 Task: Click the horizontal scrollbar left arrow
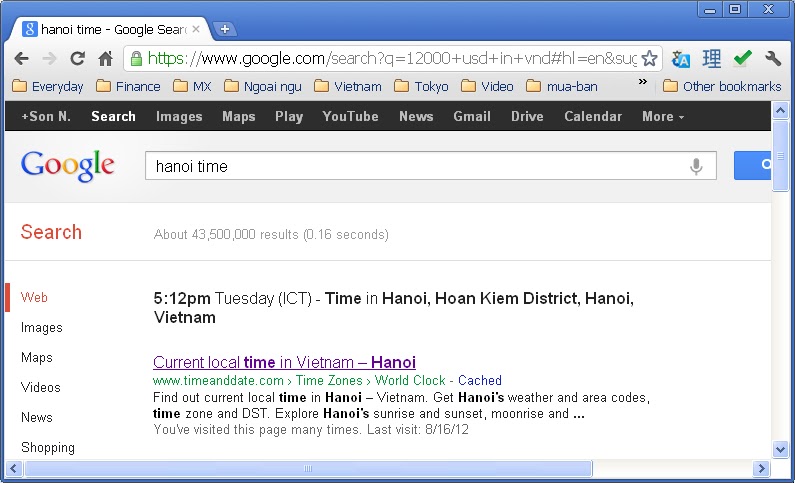tap(13, 468)
